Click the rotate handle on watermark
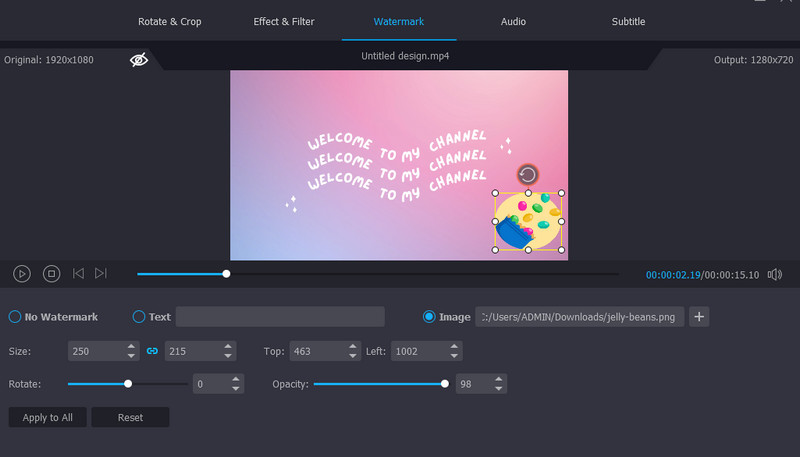The height and width of the screenshot is (457, 800). pos(527,175)
